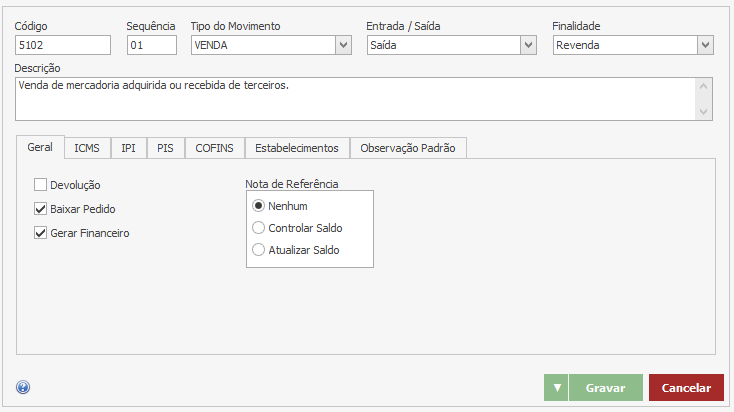This screenshot has width=734, height=412.
Task: Show the Observação Padrão tab
Action: (x=408, y=148)
